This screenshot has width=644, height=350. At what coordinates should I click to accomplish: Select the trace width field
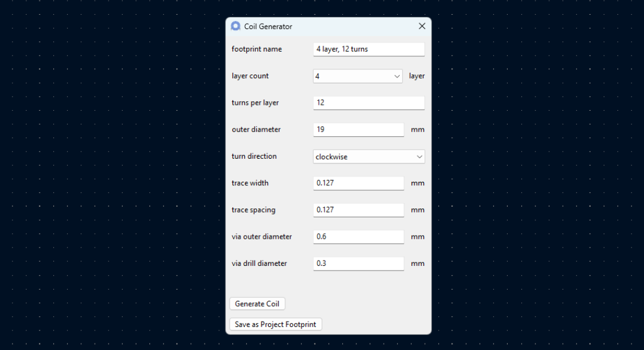coord(359,184)
